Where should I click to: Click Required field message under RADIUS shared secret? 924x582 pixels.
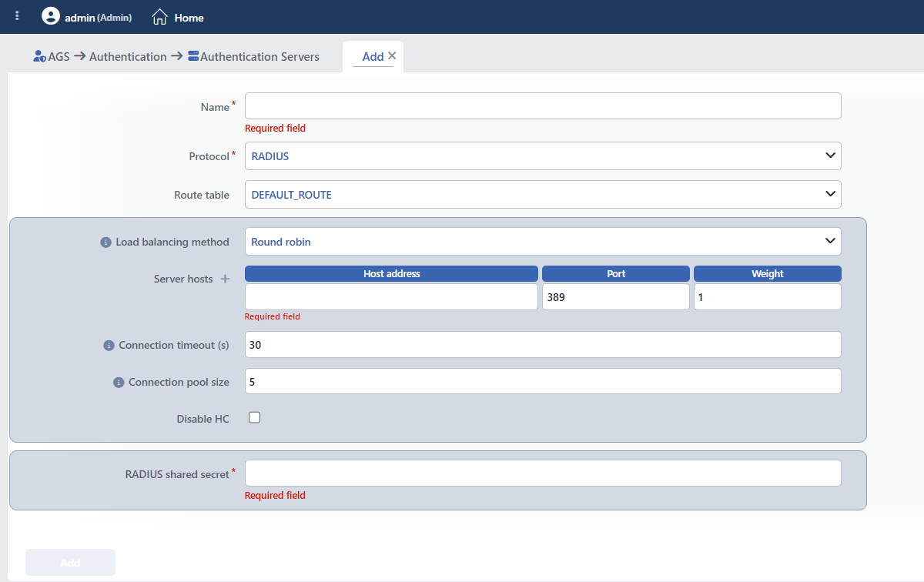[x=275, y=495]
